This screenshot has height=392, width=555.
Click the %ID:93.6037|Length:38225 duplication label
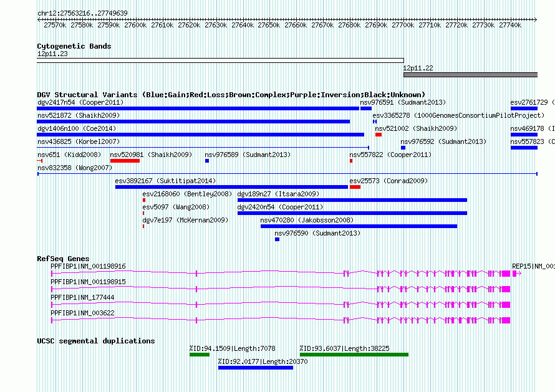tap(344, 348)
